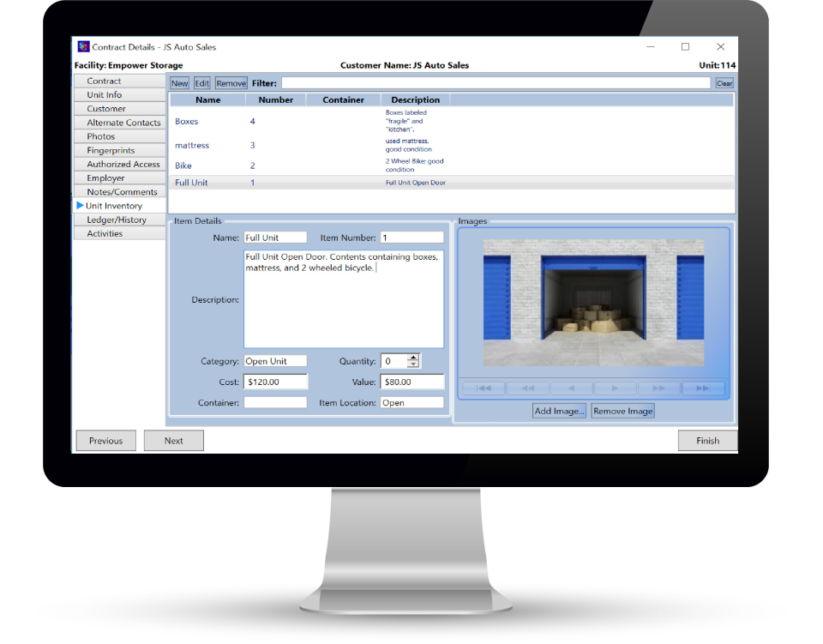
Task: Open Notes/Comments section
Action: coord(120,192)
